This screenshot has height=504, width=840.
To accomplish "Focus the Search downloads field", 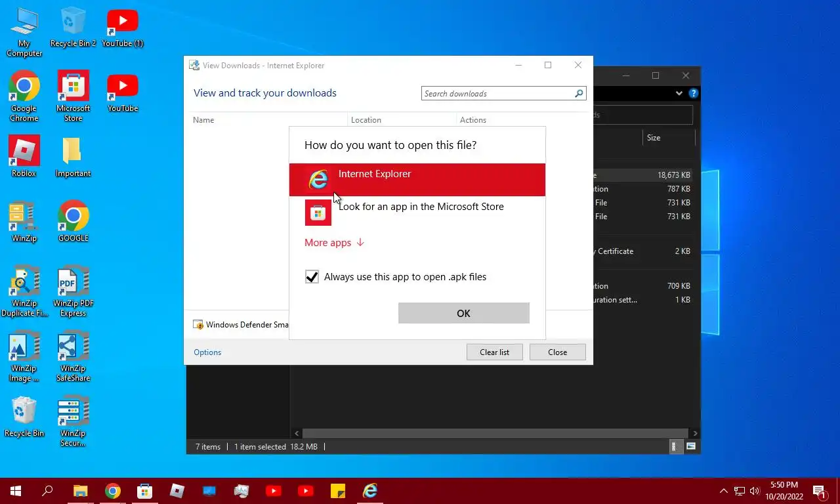I will coord(497,94).
